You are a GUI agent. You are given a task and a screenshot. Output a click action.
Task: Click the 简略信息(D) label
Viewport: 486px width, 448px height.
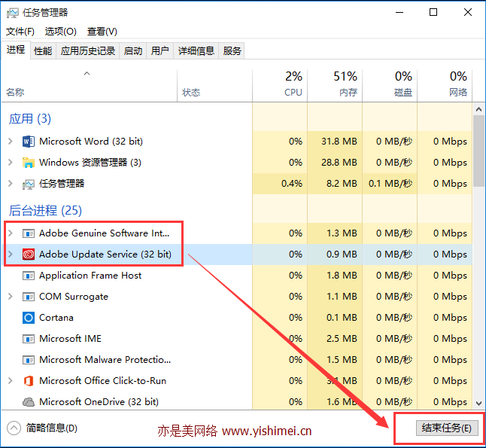tap(51, 428)
